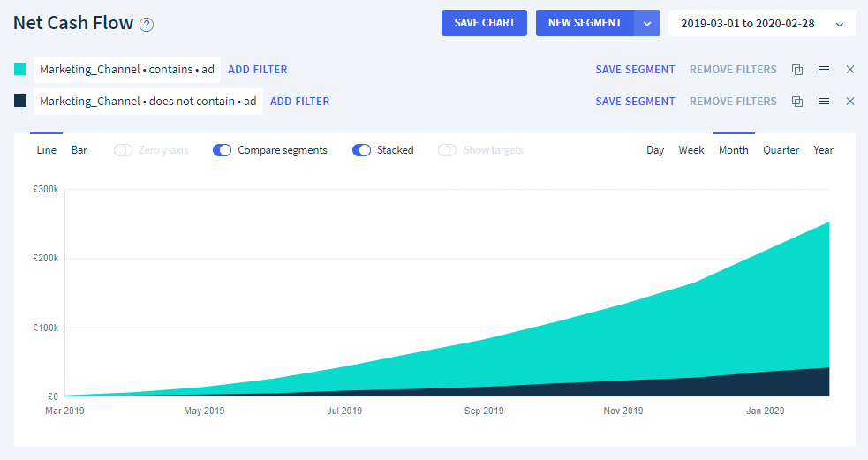
Task: Duplicate the 'does not contain ad' segment
Action: (x=797, y=102)
